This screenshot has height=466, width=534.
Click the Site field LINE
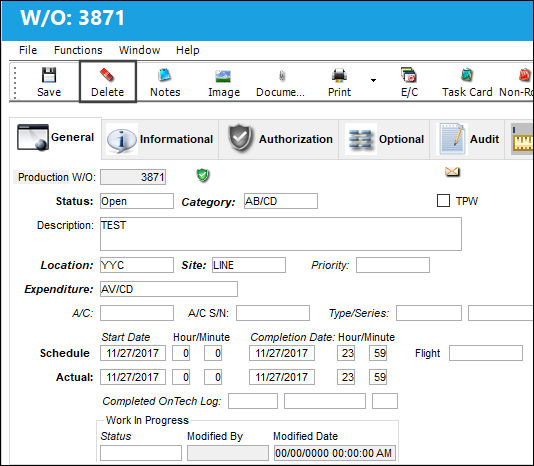point(249,265)
